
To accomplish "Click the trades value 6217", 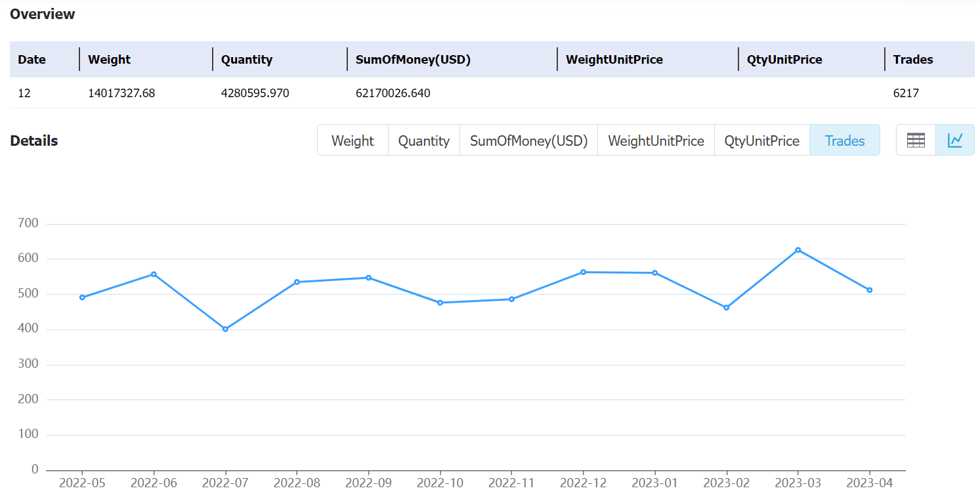I will click(906, 93).
